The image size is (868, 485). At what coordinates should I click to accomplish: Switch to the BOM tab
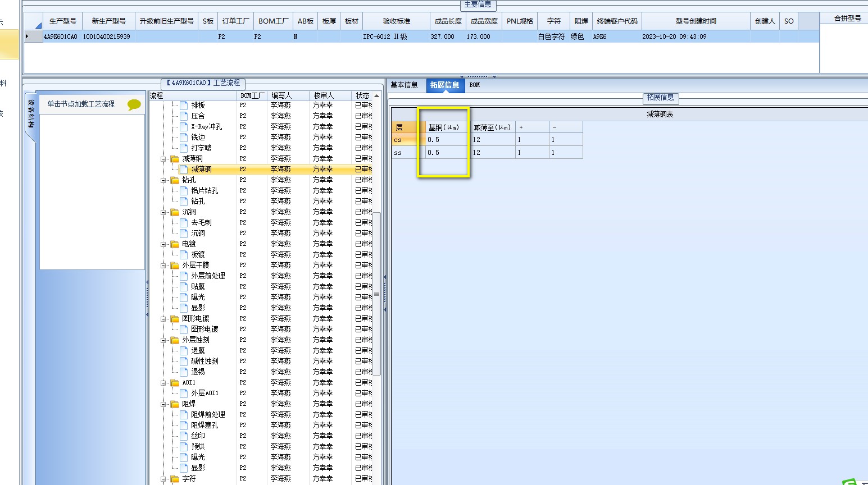coord(475,85)
